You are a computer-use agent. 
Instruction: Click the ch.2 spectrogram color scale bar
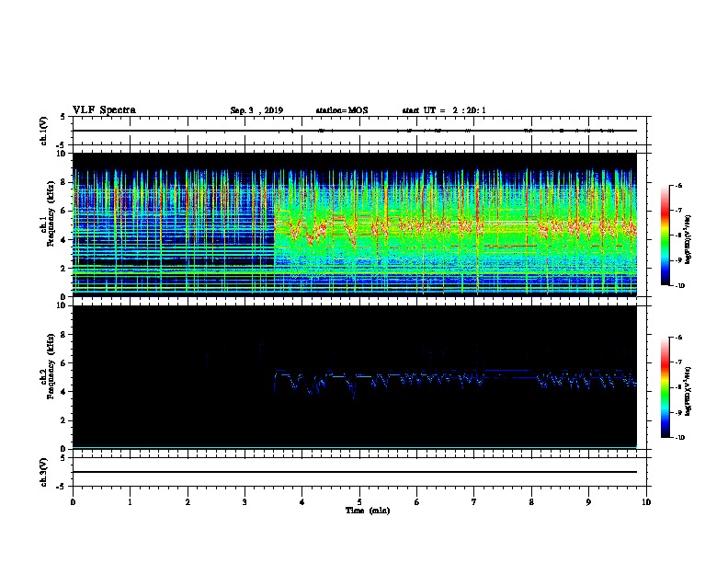[x=665, y=387]
